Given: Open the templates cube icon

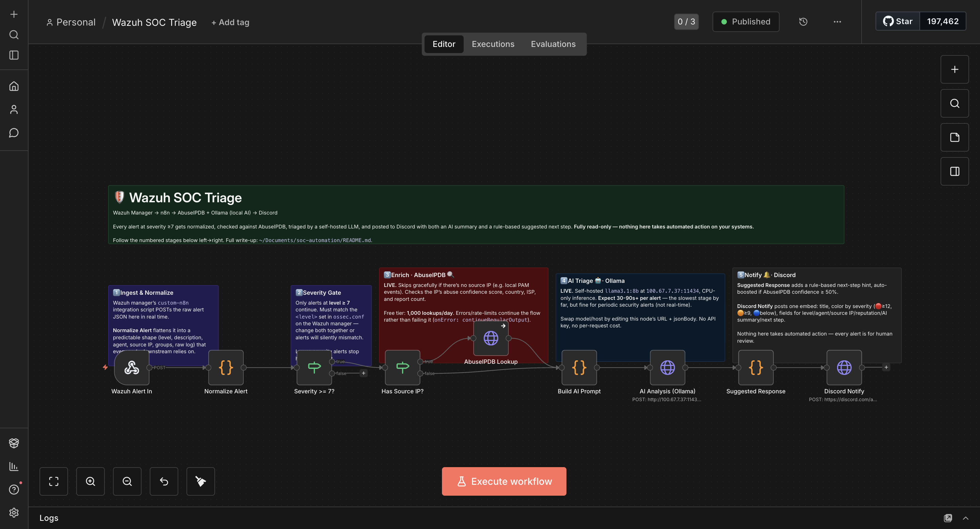Looking at the screenshot, I should [14, 443].
